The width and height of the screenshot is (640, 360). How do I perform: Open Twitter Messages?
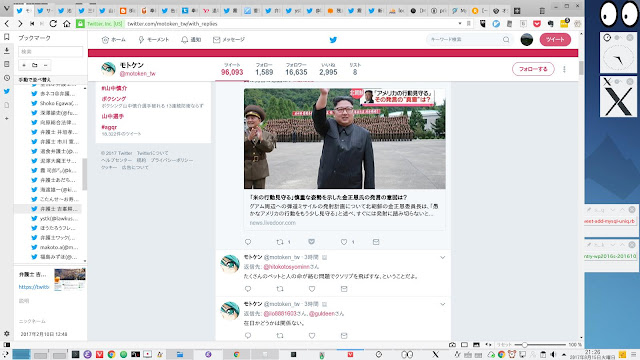229,40
